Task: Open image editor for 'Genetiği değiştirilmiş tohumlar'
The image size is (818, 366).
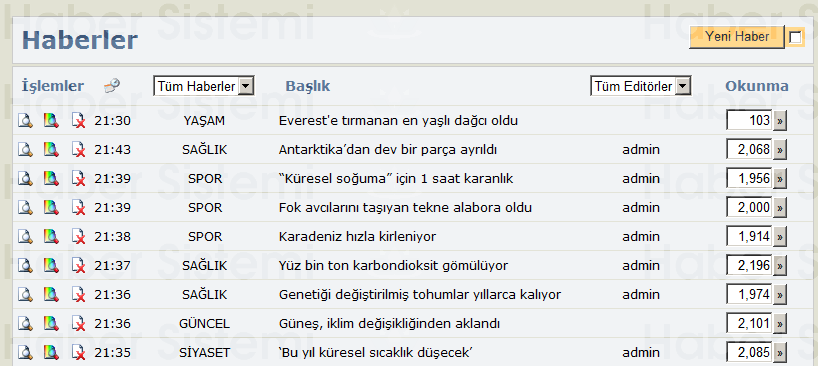Action: 51,295
